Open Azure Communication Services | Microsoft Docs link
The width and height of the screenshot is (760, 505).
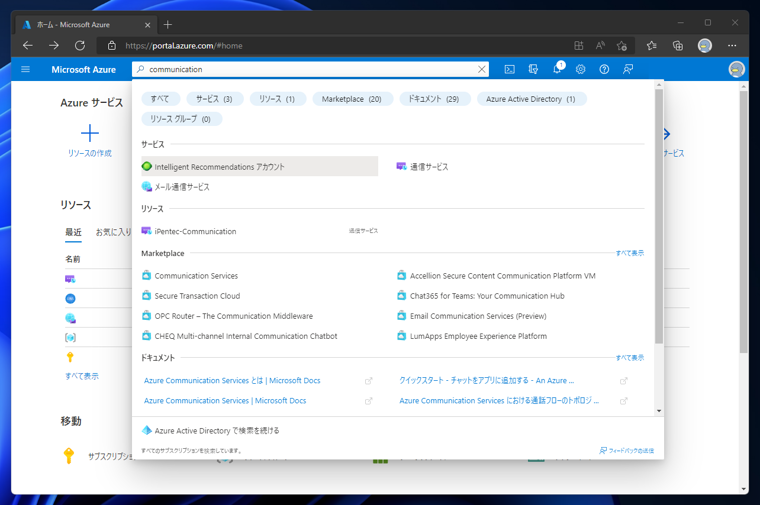pyautogui.click(x=225, y=400)
